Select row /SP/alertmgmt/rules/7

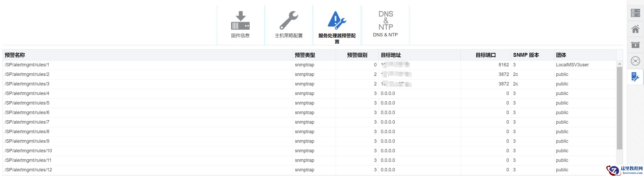309,122
